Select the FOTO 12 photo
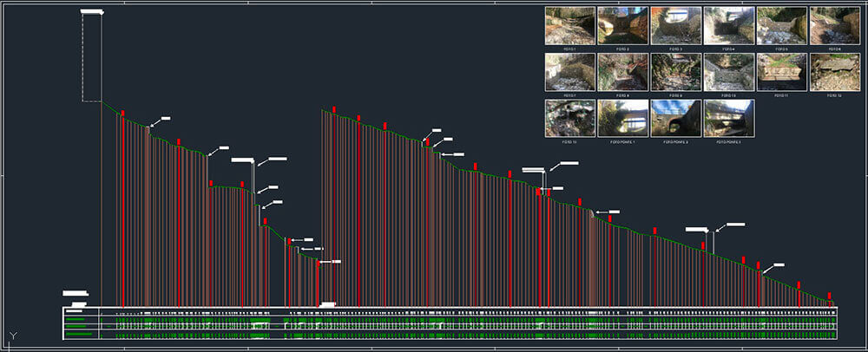This screenshot has width=868, height=352. [x=834, y=72]
